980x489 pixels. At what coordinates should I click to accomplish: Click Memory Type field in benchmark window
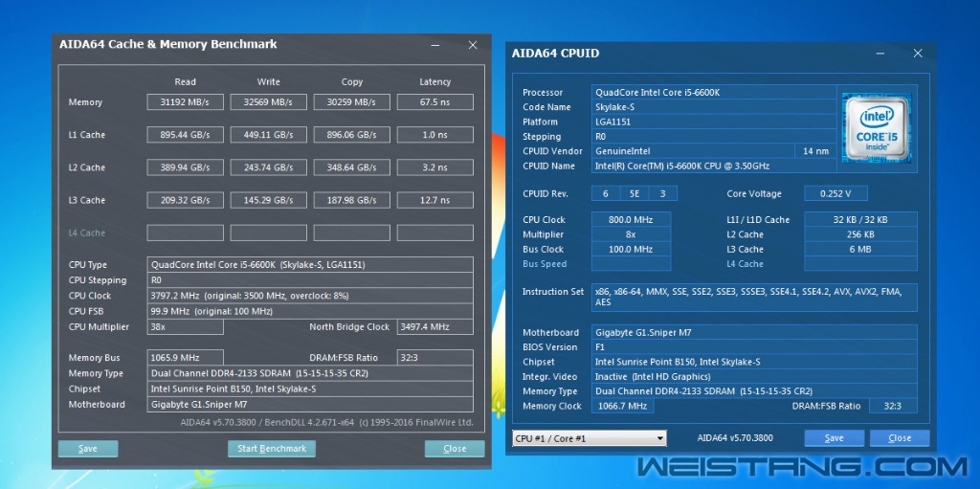coord(310,373)
